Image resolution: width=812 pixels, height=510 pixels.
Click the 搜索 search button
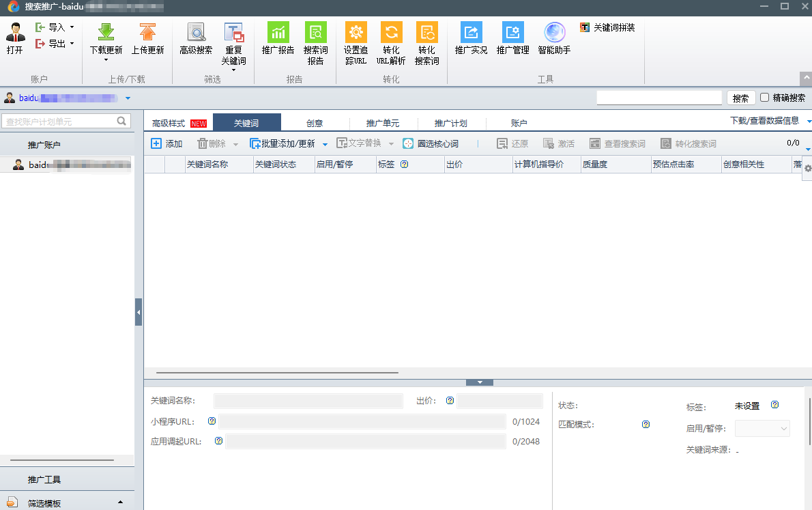(740, 98)
